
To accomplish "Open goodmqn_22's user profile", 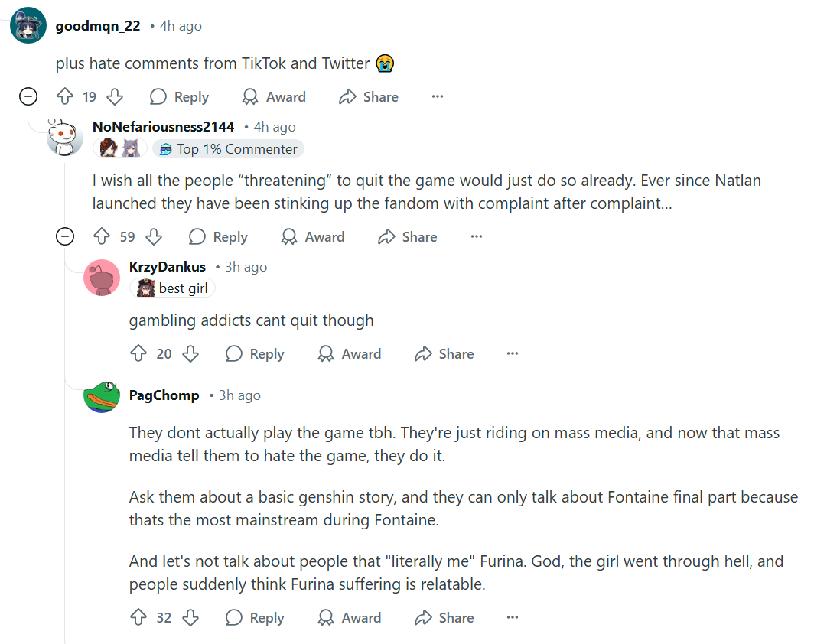I will pyautogui.click(x=98, y=26).
